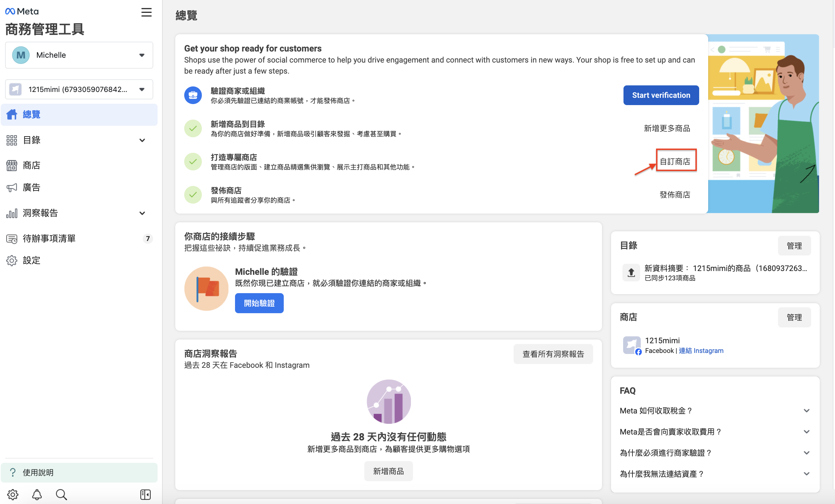835x504 pixels.
Task: Open the settings gear in the bottom bar
Action: (x=13, y=495)
